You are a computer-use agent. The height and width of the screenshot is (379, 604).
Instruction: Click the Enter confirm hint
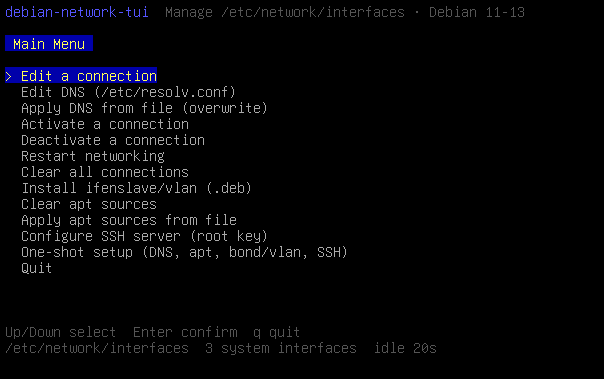pos(185,332)
